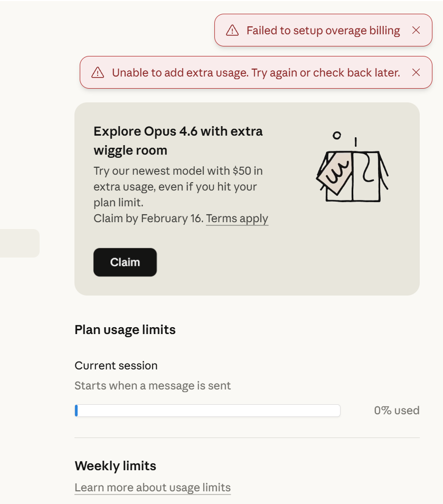Viewport: 443px width, 504px height.
Task: Close the 'Unable to add extra usage' alert
Action: pyautogui.click(x=416, y=73)
